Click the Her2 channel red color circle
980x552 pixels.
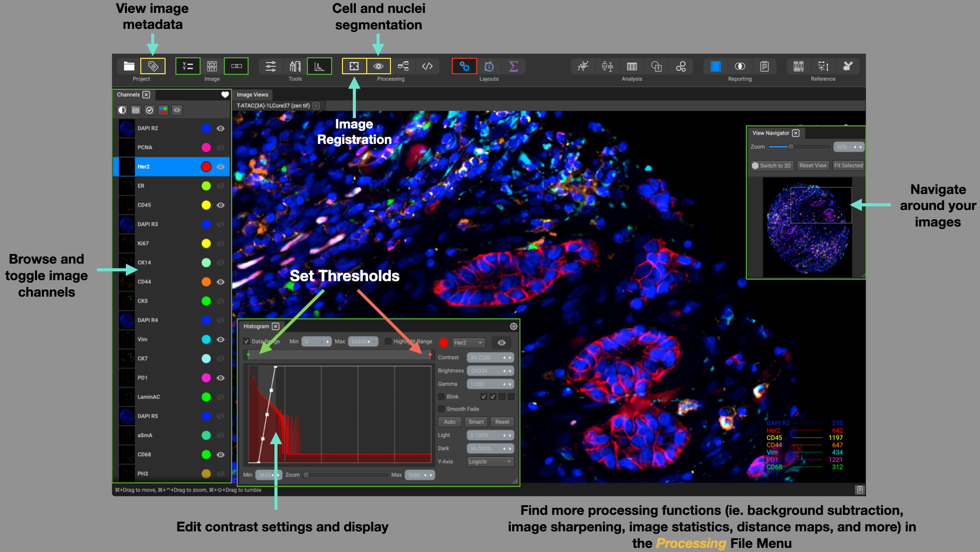pos(206,167)
